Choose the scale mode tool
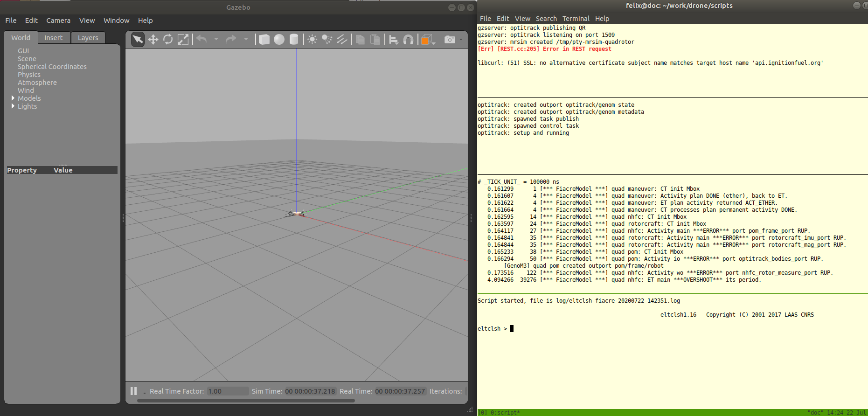 click(183, 40)
